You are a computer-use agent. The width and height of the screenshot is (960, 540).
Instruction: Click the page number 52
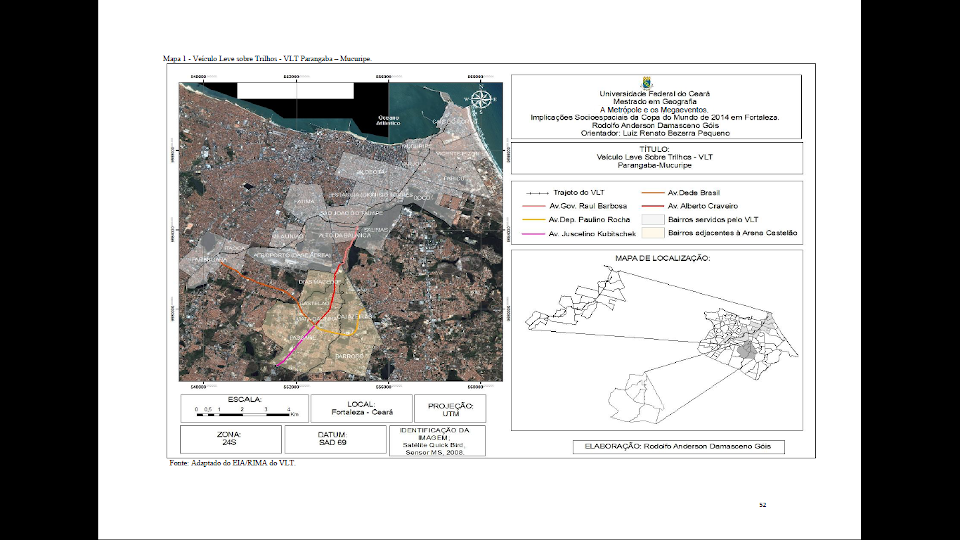pos(762,505)
